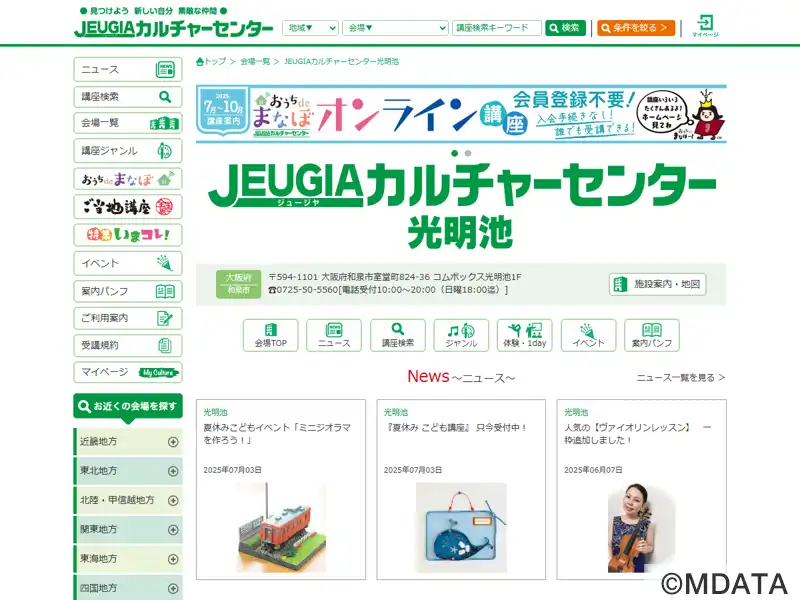Image resolution: width=800 pixels, height=600 pixels.
Task: Open ニュース in the left sidebar
Action: click(x=128, y=69)
